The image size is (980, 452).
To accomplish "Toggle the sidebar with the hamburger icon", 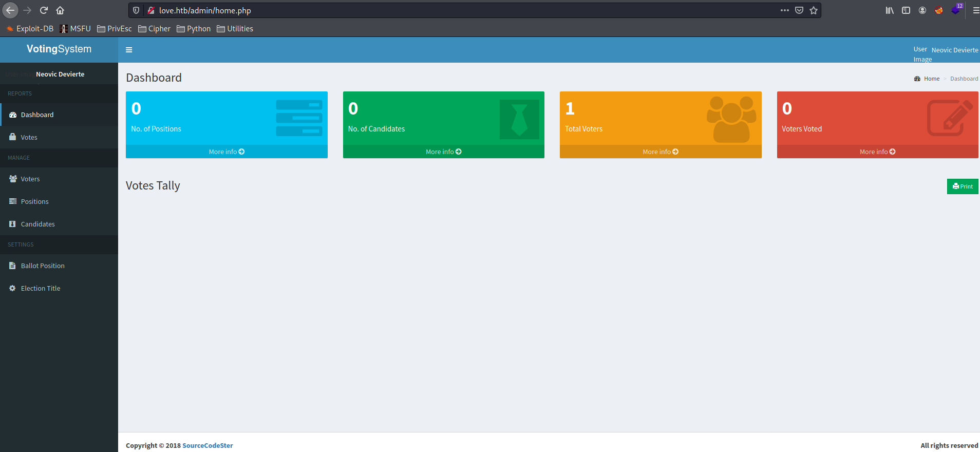I will 129,50.
